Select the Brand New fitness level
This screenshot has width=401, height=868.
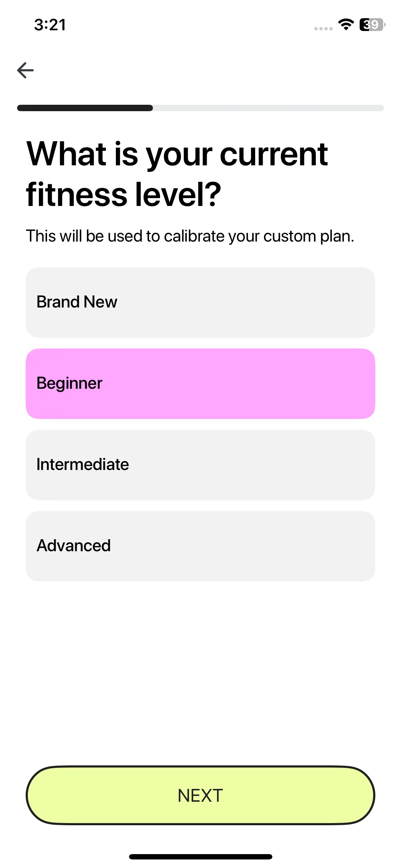(x=200, y=303)
